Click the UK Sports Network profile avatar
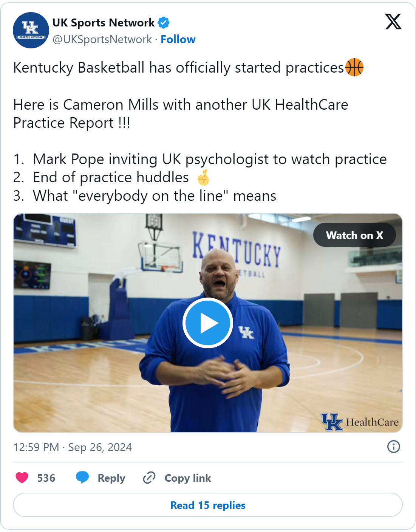Image resolution: width=416 pixels, height=532 pixels. pyautogui.click(x=31, y=30)
